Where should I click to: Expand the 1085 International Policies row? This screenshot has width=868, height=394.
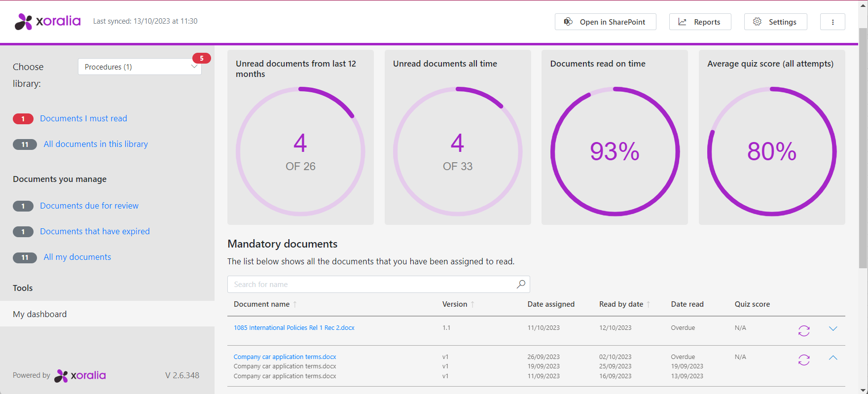click(x=833, y=328)
